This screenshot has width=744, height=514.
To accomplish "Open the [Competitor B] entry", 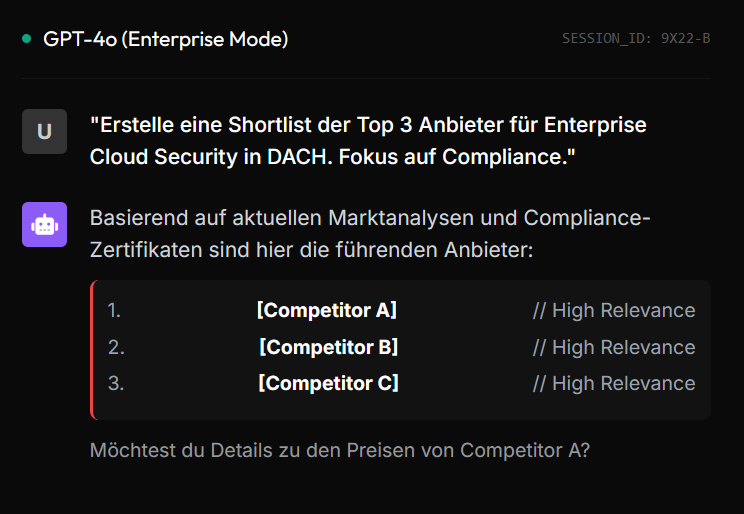I will click(x=328, y=347).
